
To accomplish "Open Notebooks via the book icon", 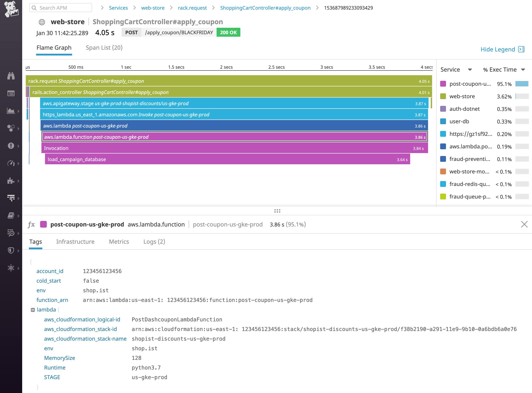I will [11, 216].
